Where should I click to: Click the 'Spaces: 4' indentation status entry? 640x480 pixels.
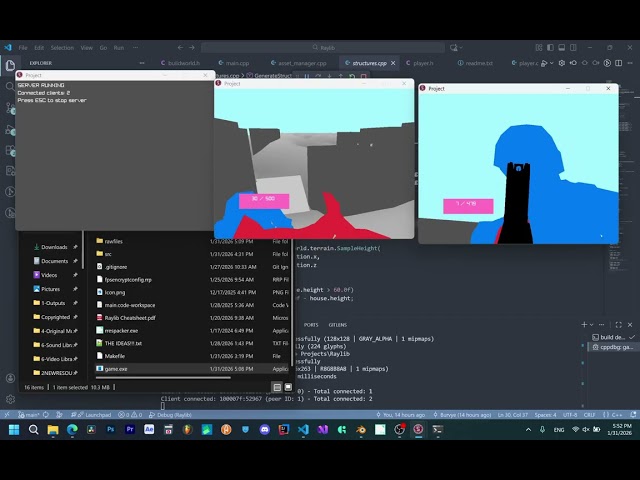[545, 415]
